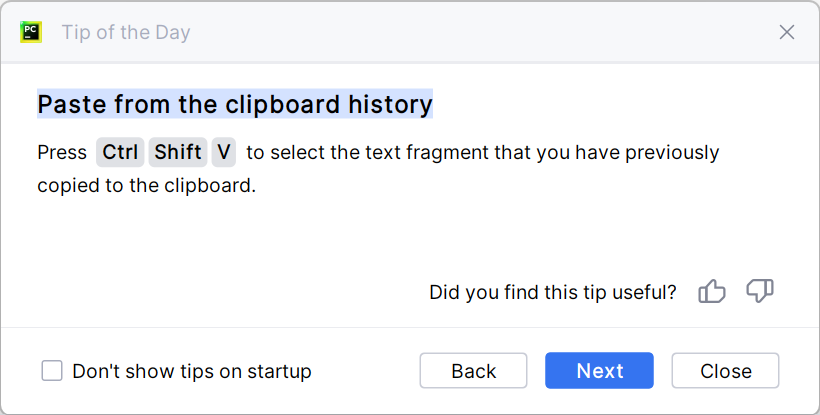The image size is (820, 415).
Task: Click the "Tip of the Day" title text
Action: [126, 32]
